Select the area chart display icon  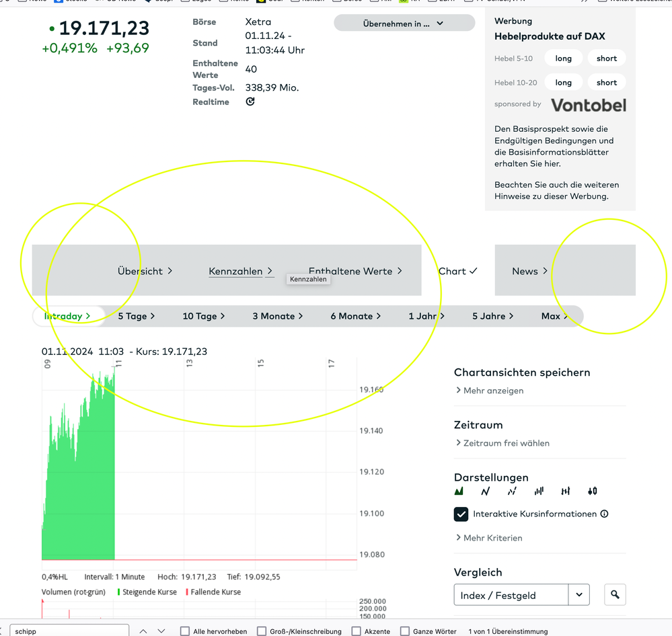(x=459, y=491)
